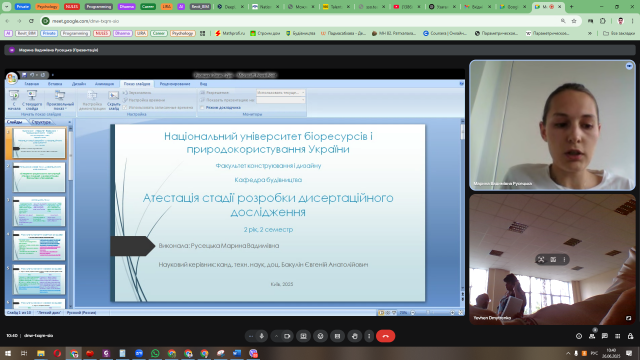Image resolution: width=640 pixels, height=360 pixels.
Task: Reload the browser page
Action: coord(31,21)
